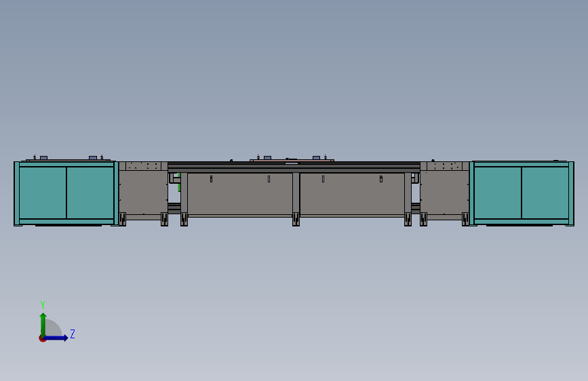Click the green Y axis arrow of the triad

[43, 325]
